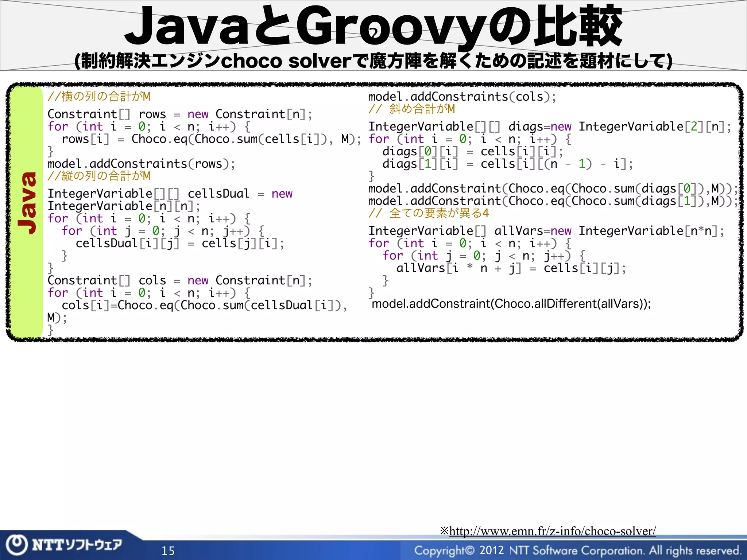The width and height of the screenshot is (747, 560).
Task: Click 'diags[1][i] = cells[i][(n - 1) - i];' line
Action: pos(508,164)
